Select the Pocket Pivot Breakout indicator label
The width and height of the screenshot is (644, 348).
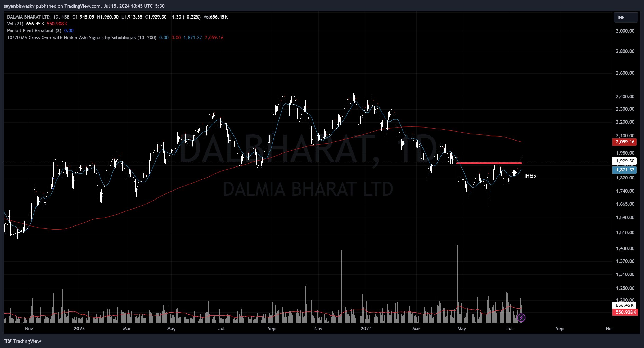pyautogui.click(x=34, y=31)
